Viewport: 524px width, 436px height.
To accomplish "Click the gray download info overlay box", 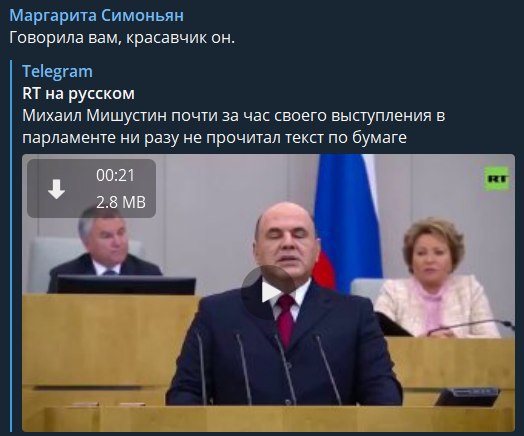I will tap(91, 188).
